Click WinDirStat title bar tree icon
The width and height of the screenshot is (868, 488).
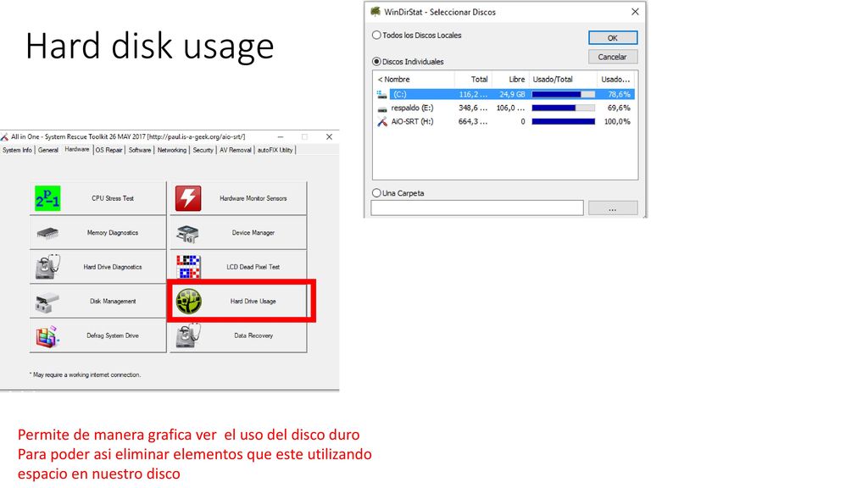[x=376, y=12]
